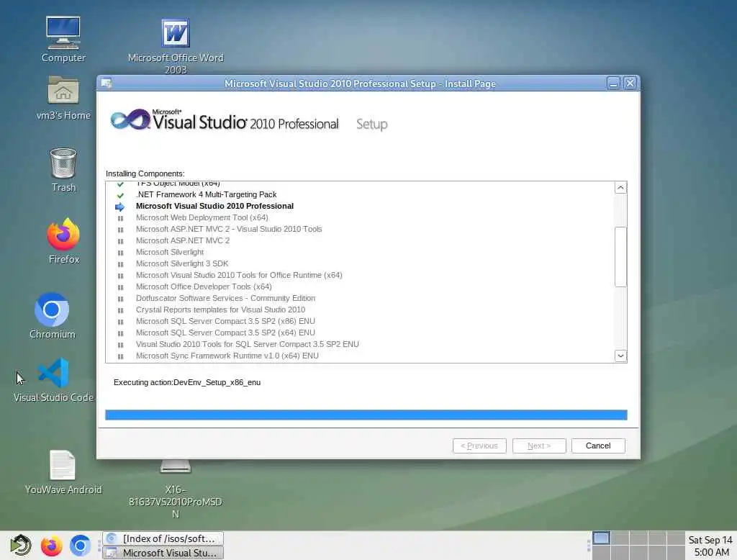
Task: Open vm3's Home folder icon
Action: point(63,90)
